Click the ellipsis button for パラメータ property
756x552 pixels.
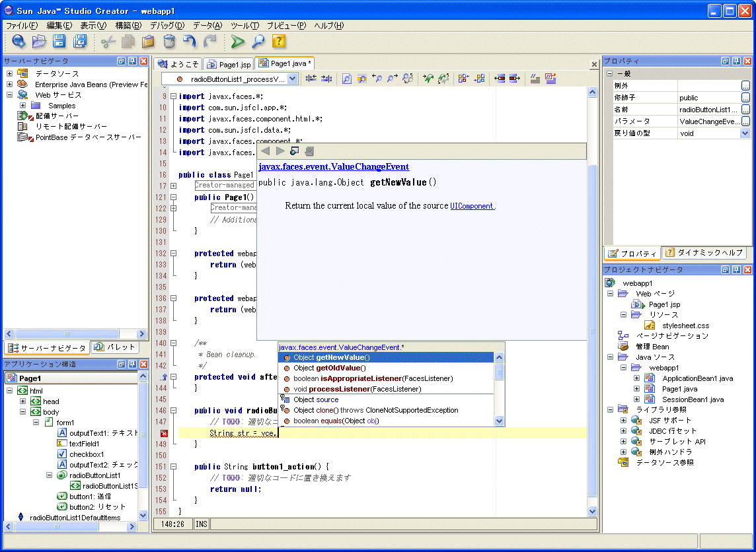coord(745,121)
